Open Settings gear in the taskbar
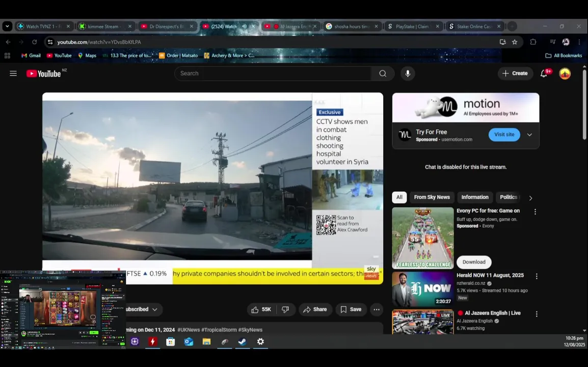 click(260, 342)
